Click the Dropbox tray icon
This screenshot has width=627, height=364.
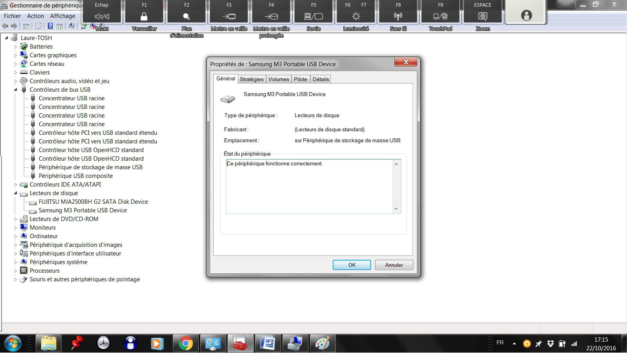550,344
